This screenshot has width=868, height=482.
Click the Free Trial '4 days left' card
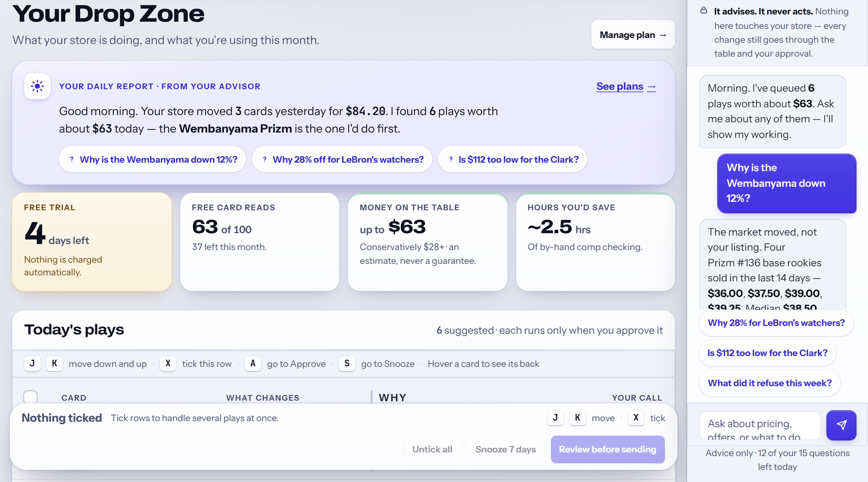92,242
